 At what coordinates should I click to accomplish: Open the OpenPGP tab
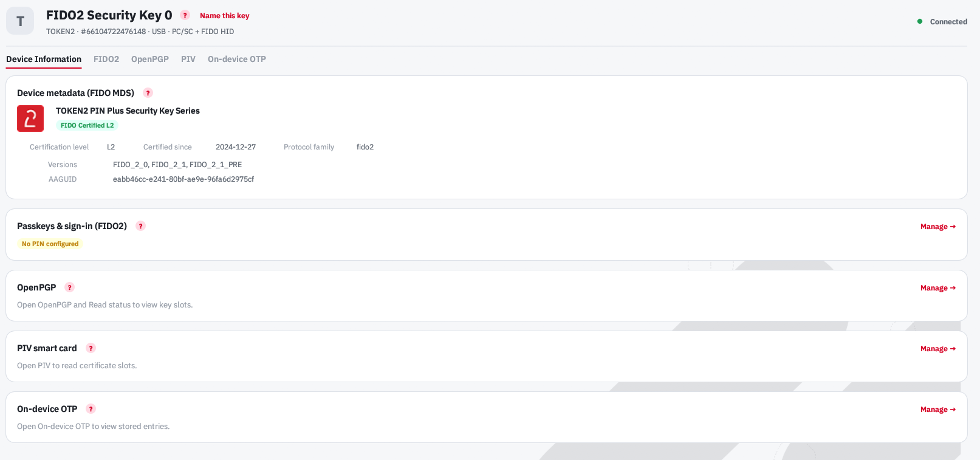click(x=150, y=59)
